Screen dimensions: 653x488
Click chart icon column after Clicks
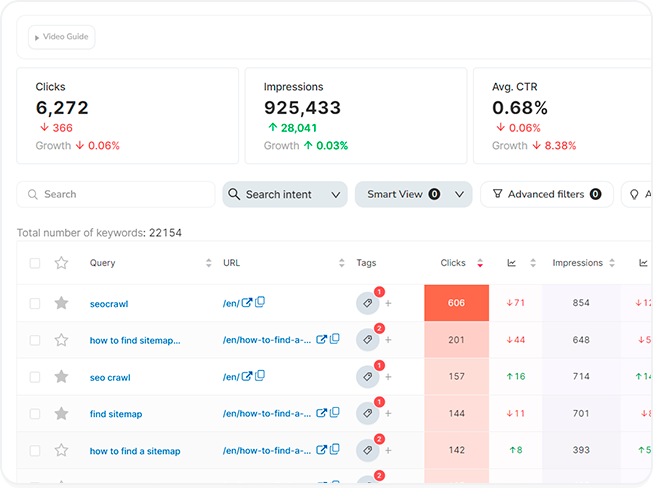tap(512, 264)
